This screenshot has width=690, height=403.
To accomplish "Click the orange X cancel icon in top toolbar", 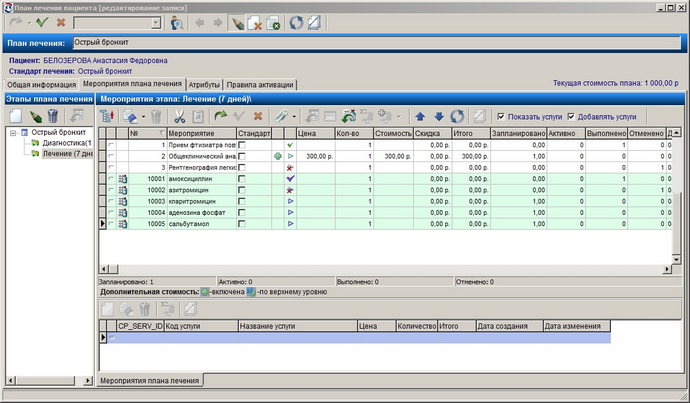I will (x=61, y=22).
